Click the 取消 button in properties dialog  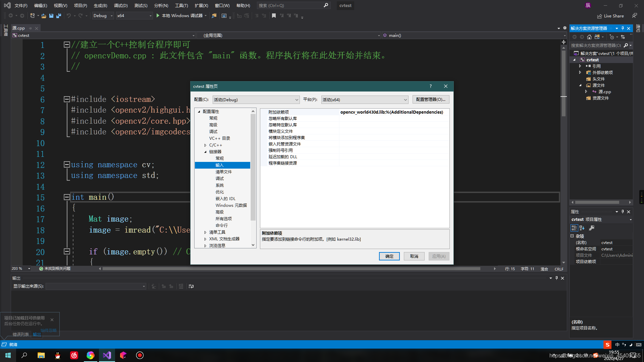(414, 256)
